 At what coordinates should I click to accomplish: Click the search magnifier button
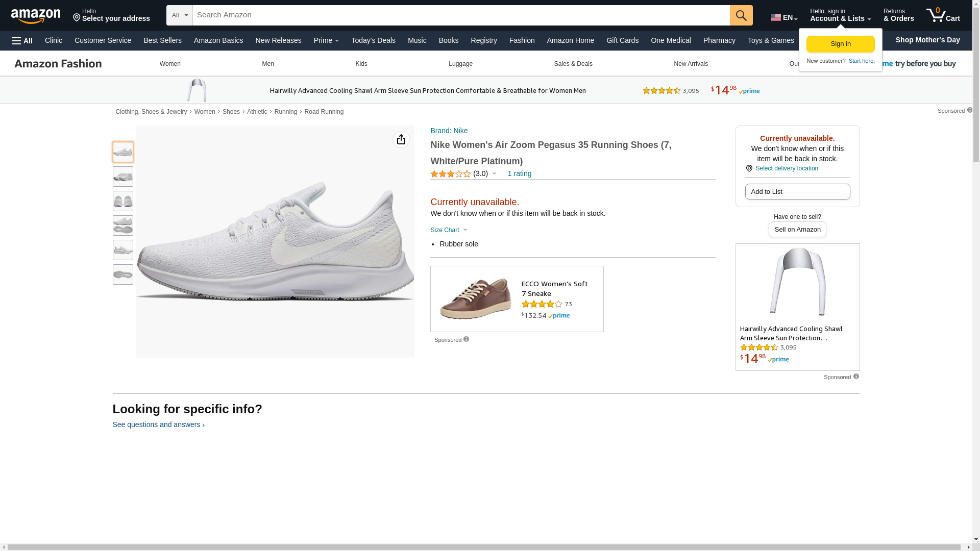tap(741, 15)
